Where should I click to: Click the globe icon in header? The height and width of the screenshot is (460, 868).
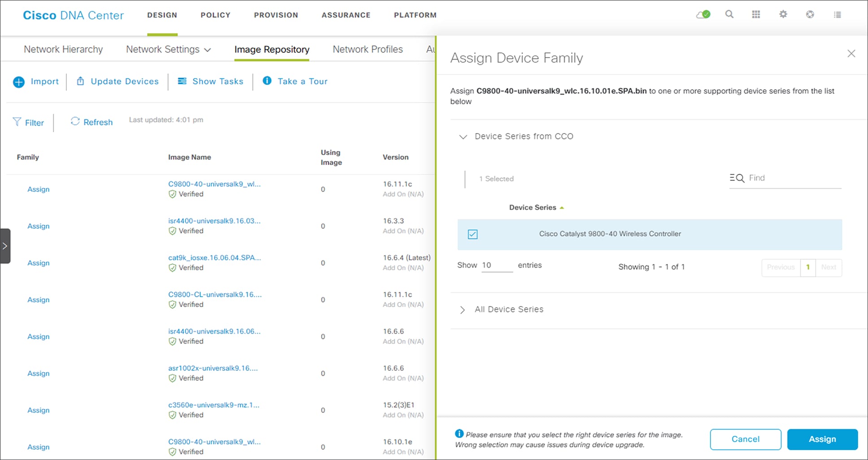(810, 14)
